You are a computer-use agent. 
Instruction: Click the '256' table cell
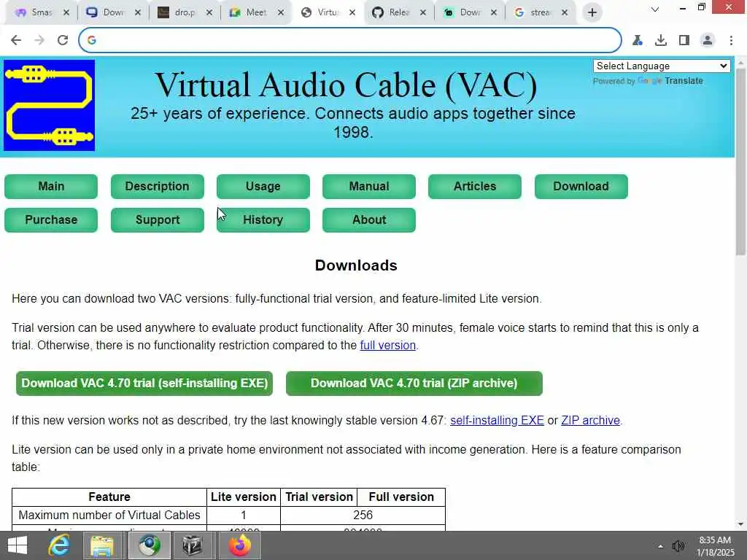363,516
